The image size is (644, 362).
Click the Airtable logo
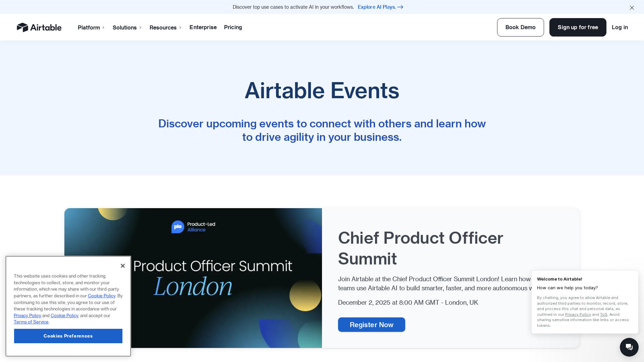tap(39, 27)
